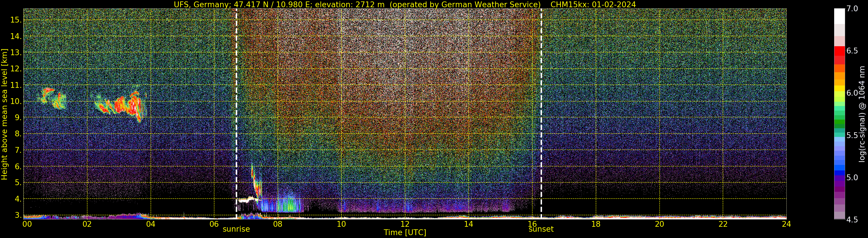This screenshot has height=238, width=868.
Task: Click the bright red colorbar band near 6.5
Action: (839, 51)
